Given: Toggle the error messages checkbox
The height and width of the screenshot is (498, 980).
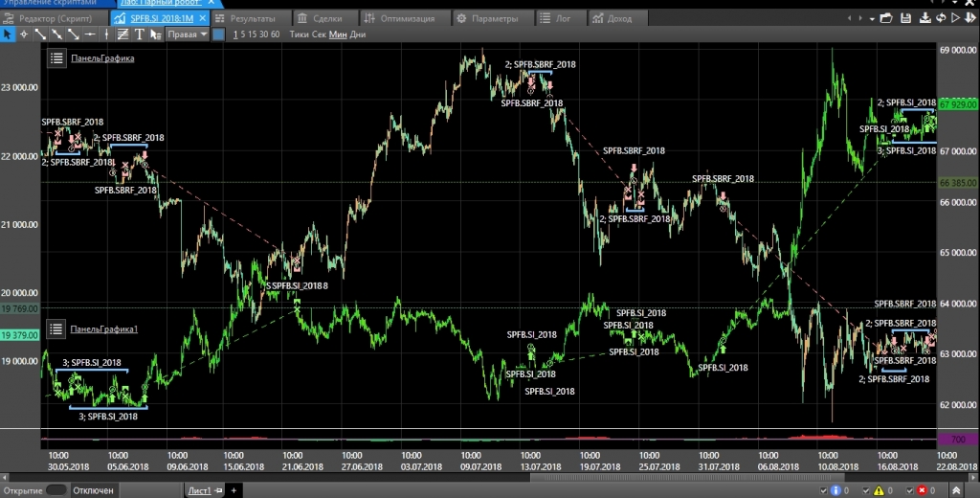Looking at the screenshot, I should tap(909, 490).
